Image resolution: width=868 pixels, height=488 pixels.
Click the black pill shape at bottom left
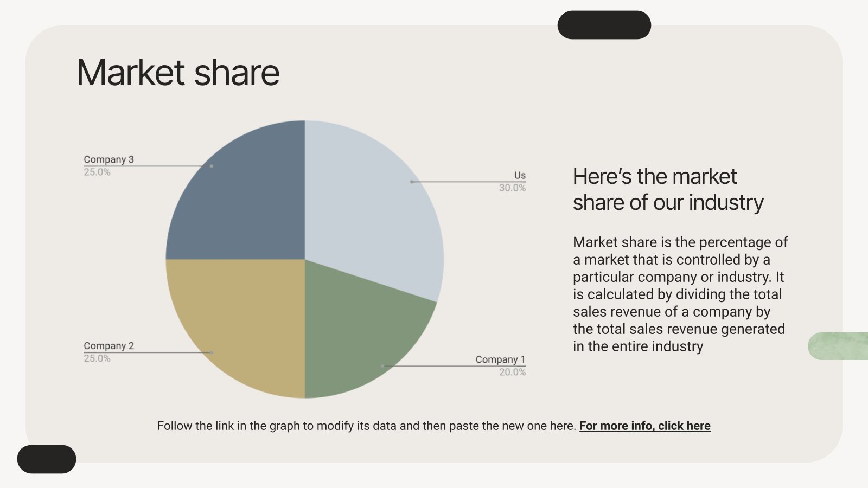point(47,459)
